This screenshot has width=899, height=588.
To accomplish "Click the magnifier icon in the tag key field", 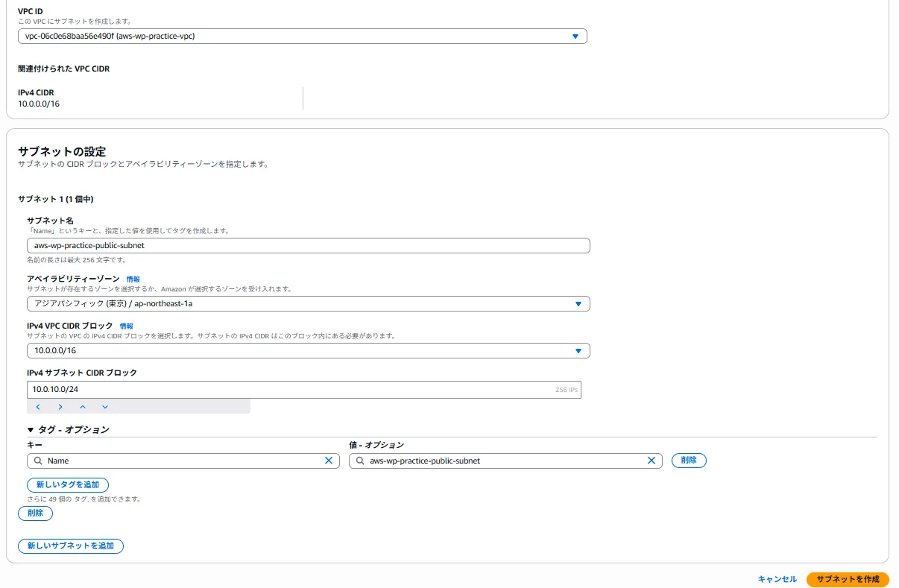I will pyautogui.click(x=37, y=461).
